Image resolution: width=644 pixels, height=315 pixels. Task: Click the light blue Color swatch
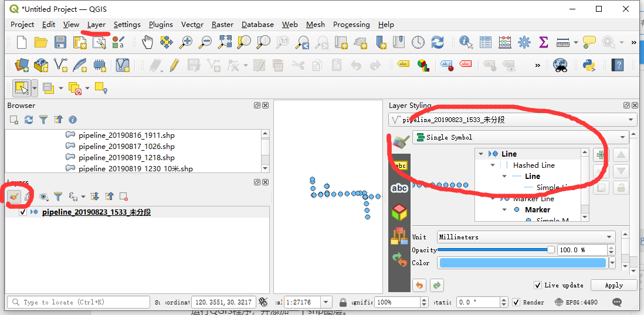click(522, 263)
